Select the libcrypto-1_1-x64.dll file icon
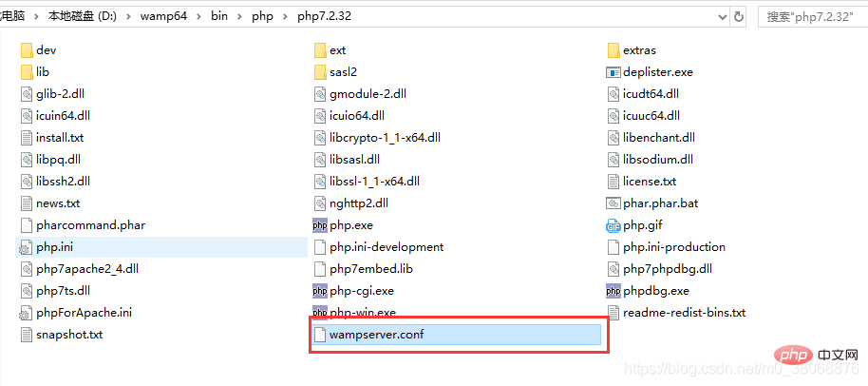This screenshot has height=386, width=868. 320,138
